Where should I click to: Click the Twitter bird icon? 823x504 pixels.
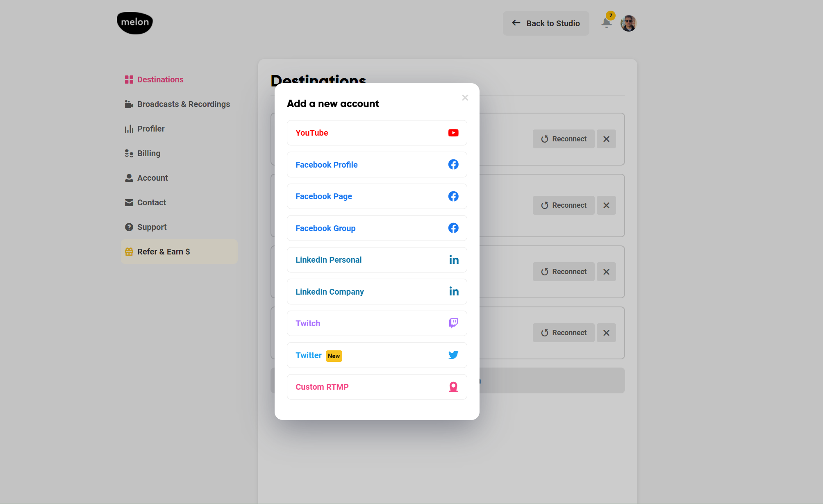pyautogui.click(x=453, y=355)
